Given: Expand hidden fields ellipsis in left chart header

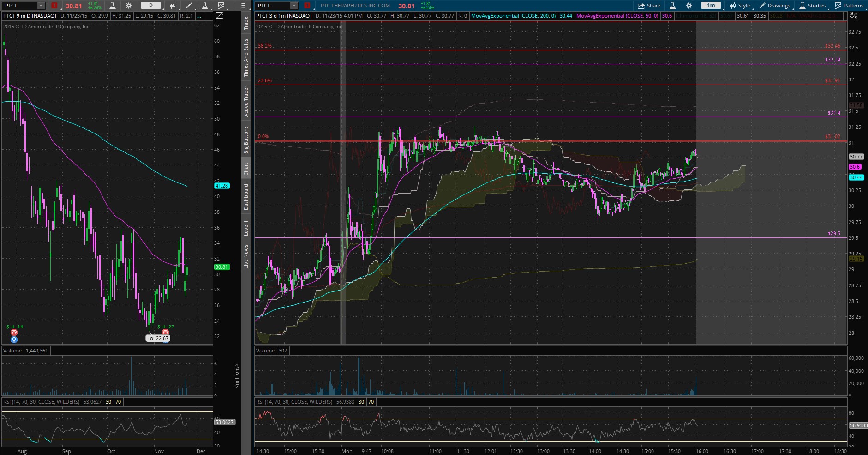Looking at the screenshot, I should (199, 16).
